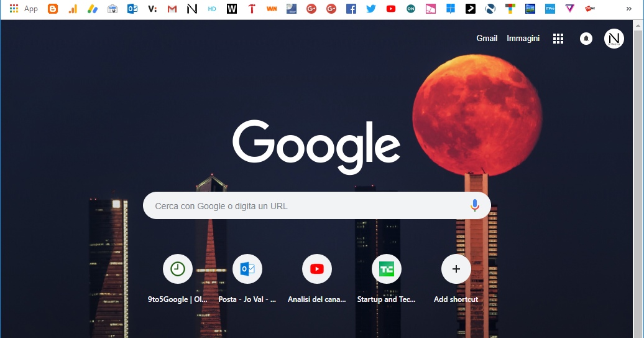Click the scrollbar up arrow
This screenshot has width=644, height=338.
point(638,26)
